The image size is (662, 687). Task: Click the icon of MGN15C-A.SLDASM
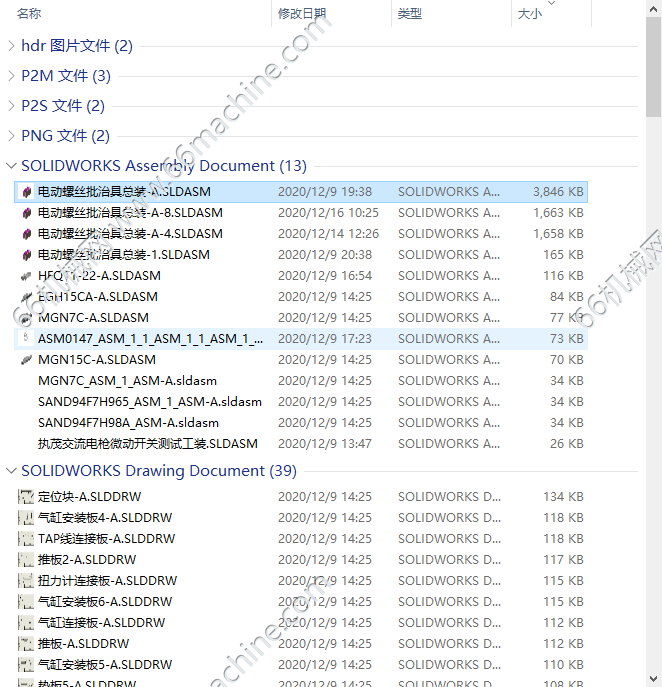click(x=26, y=360)
